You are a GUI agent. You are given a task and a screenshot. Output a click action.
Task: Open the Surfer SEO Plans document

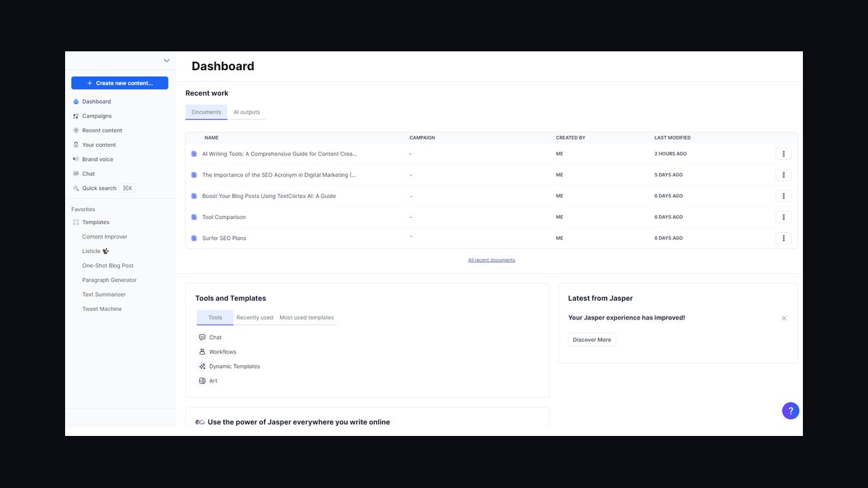pos(224,238)
